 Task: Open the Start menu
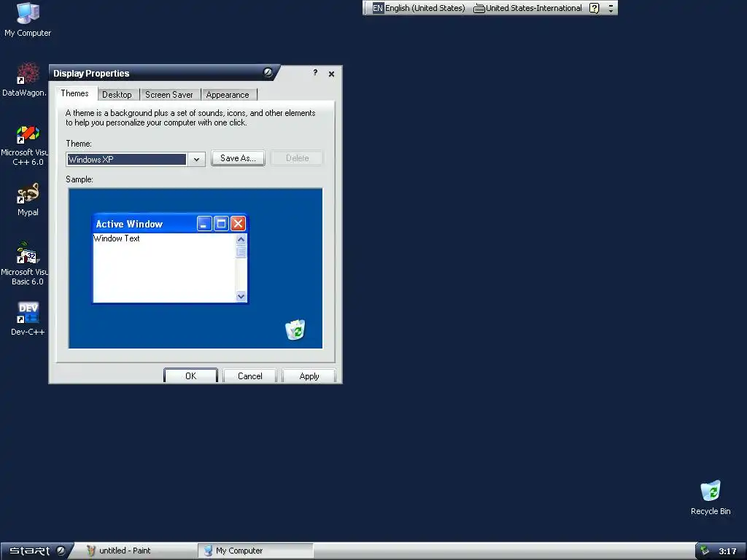pyautogui.click(x=36, y=551)
